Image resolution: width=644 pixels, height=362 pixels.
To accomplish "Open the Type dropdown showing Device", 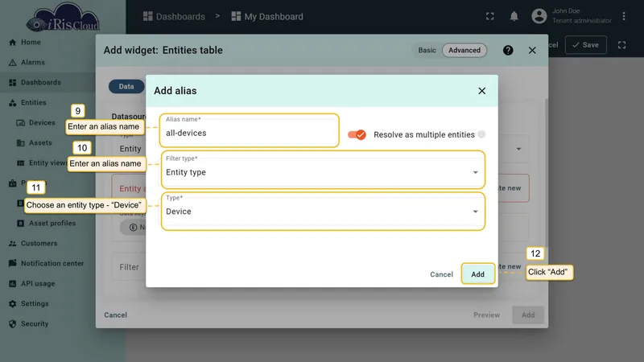I will coord(323,211).
